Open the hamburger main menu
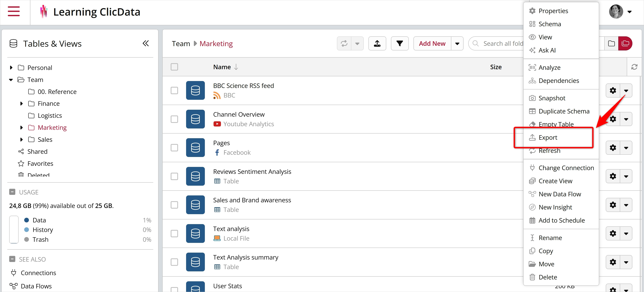The width and height of the screenshot is (644, 292). click(x=14, y=11)
